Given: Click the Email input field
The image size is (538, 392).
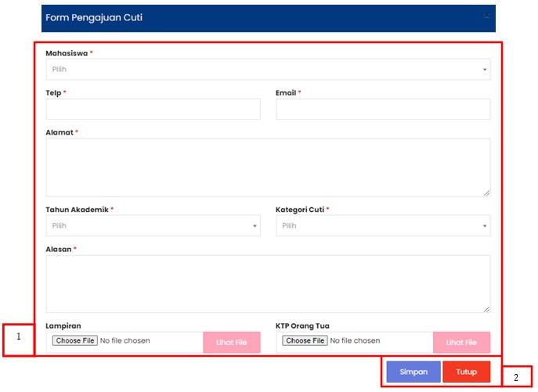Looking at the screenshot, I should pos(383,109).
